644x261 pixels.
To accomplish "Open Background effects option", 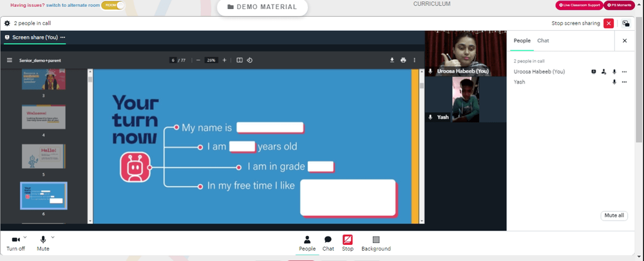I will pyautogui.click(x=376, y=244).
